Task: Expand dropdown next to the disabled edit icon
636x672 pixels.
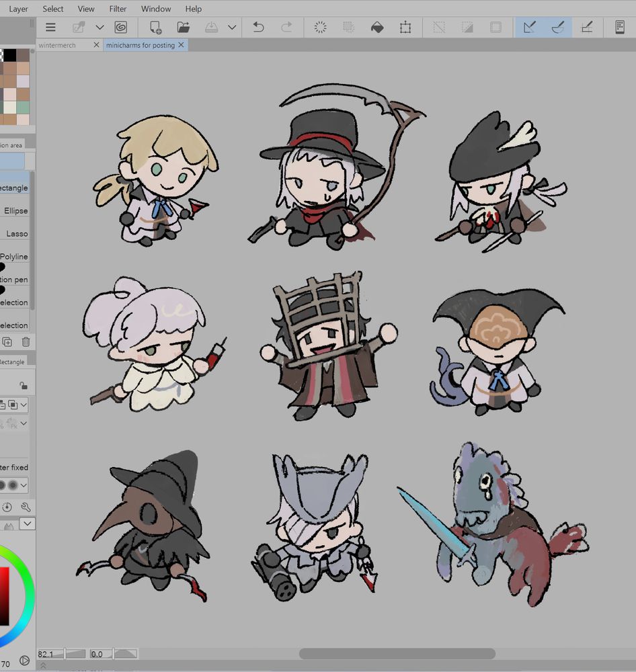Action: click(x=100, y=28)
